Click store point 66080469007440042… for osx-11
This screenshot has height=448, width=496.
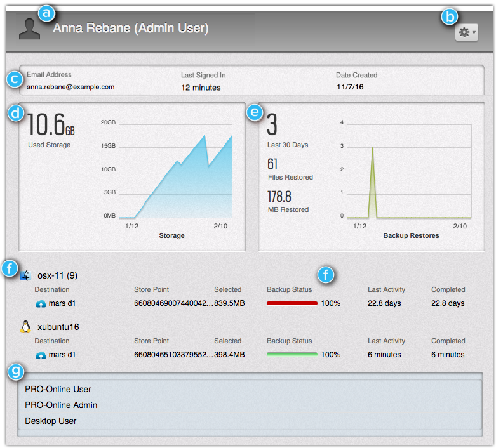click(174, 303)
